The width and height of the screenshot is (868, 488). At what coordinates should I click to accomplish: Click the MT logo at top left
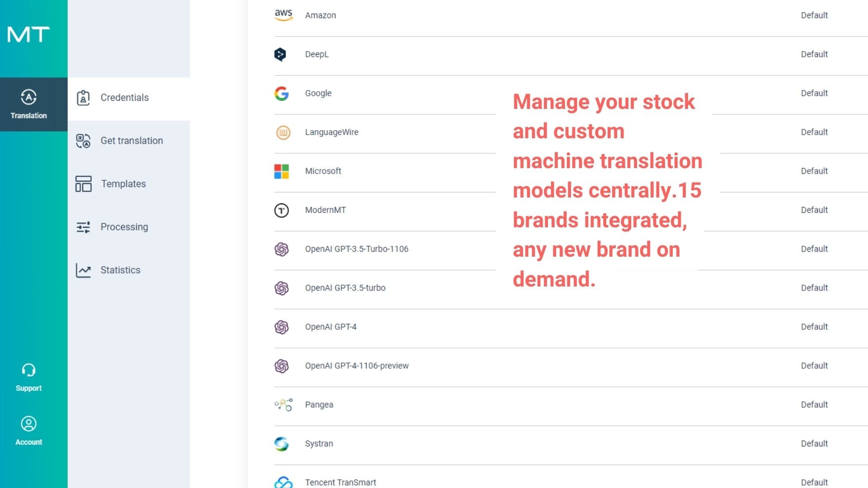click(28, 34)
